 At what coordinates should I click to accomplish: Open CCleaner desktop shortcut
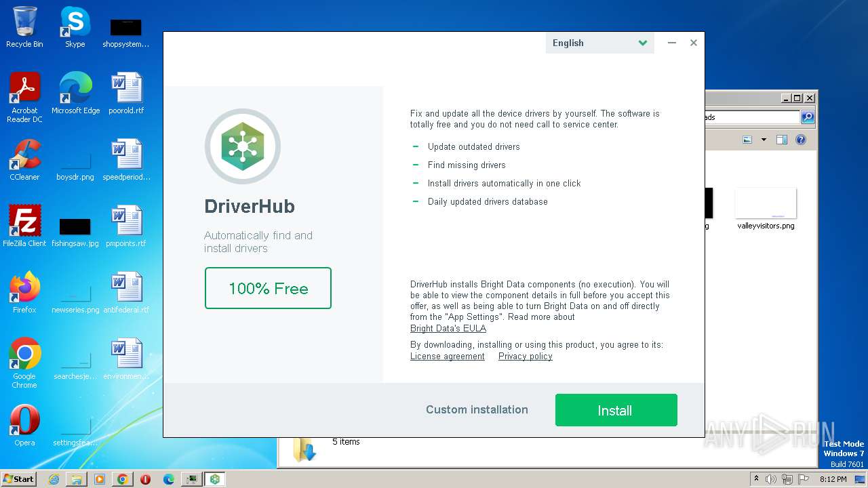24,160
